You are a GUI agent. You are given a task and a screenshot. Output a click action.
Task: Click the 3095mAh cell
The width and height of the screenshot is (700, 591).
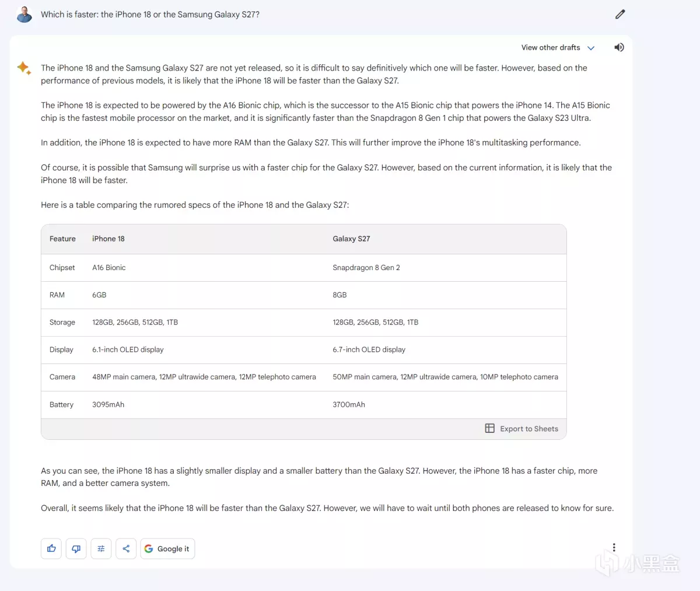[x=108, y=405]
